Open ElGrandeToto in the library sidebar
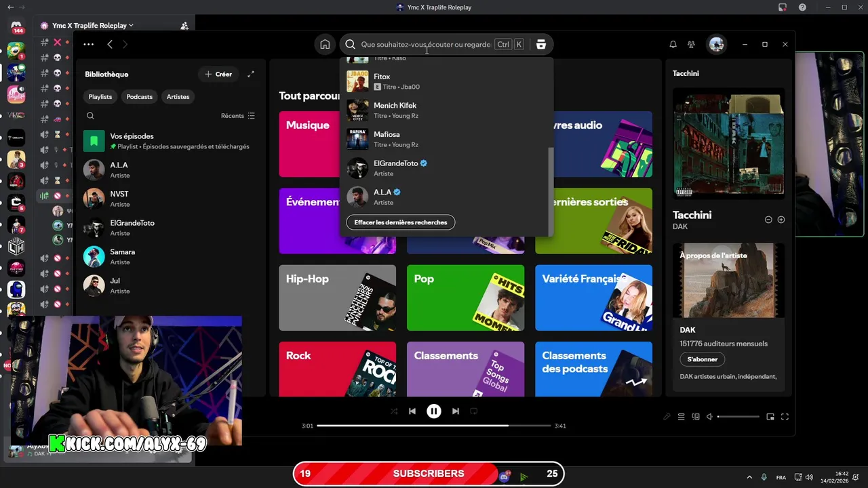The width and height of the screenshot is (868, 488). click(x=170, y=228)
